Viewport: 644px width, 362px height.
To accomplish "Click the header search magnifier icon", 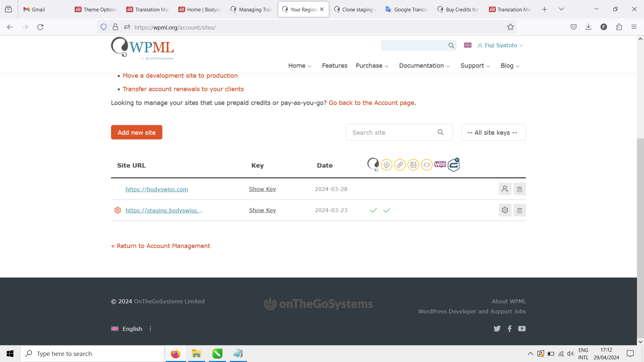I will pos(451,46).
